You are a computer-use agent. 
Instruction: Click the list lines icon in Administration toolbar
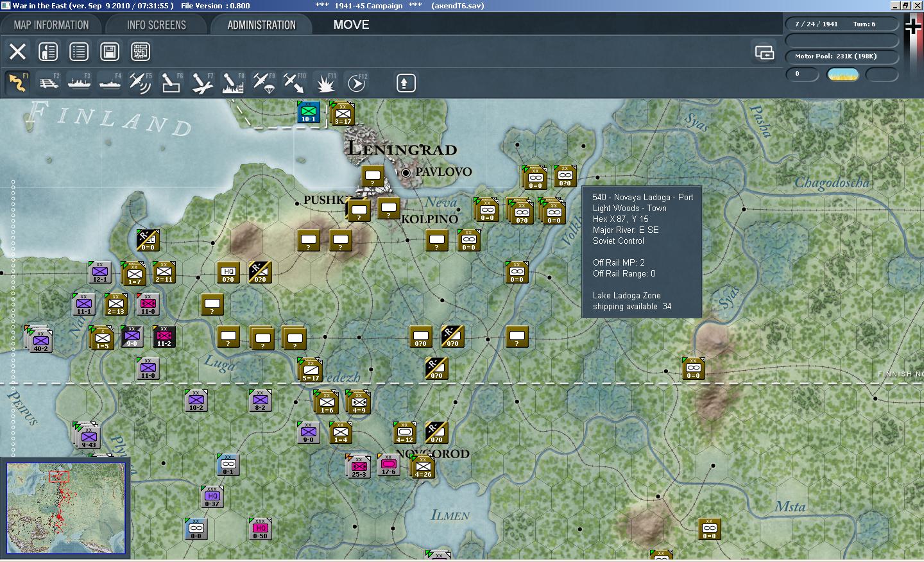[x=79, y=51]
